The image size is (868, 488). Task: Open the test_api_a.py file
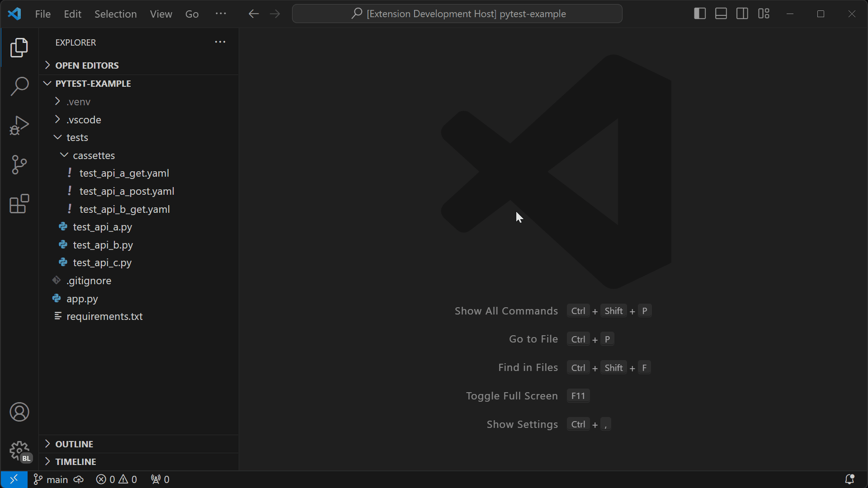click(103, 227)
